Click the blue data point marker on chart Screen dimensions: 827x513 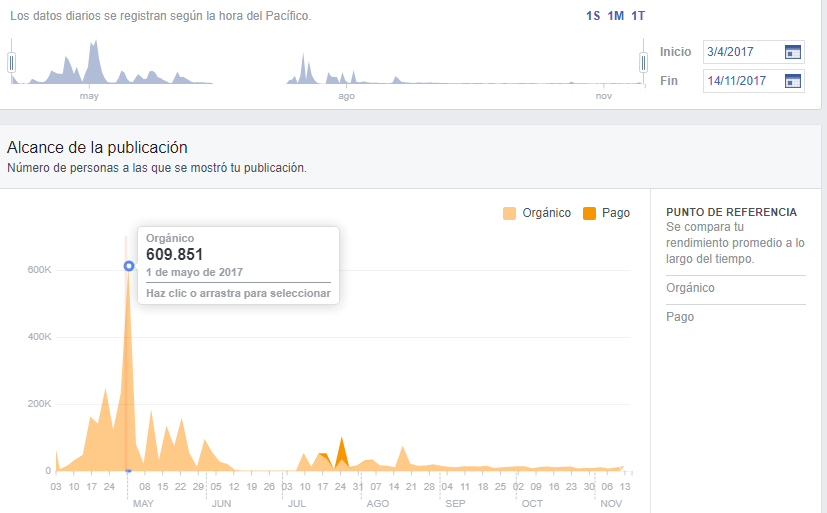(129, 266)
